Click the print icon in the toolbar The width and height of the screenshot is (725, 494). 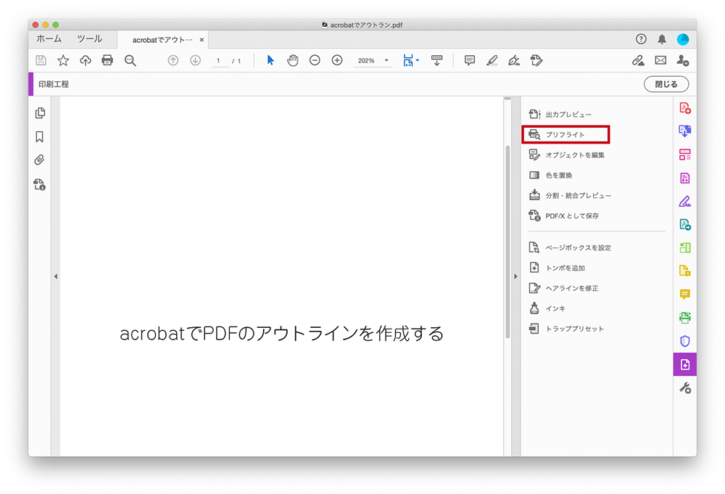107,61
